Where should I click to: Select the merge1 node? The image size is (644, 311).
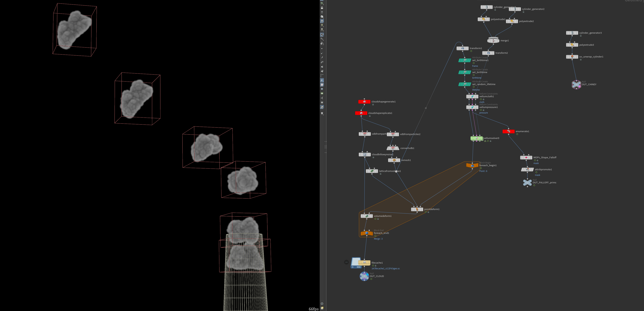click(493, 40)
